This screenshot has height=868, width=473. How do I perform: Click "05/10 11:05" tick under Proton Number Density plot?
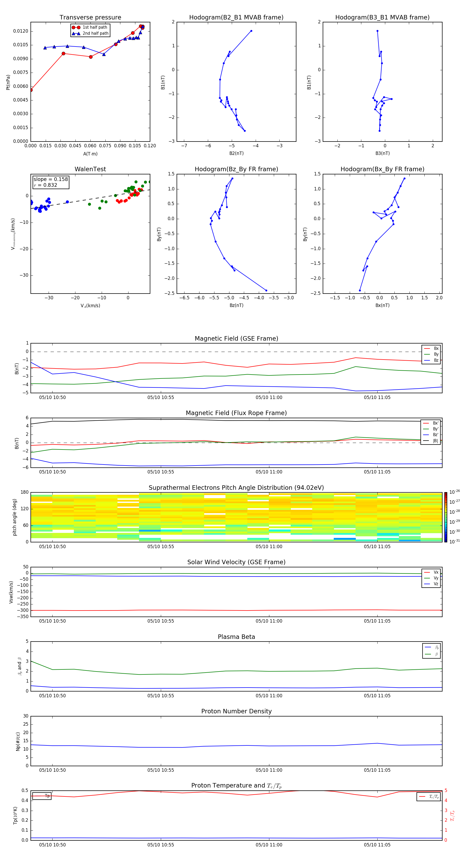click(377, 770)
